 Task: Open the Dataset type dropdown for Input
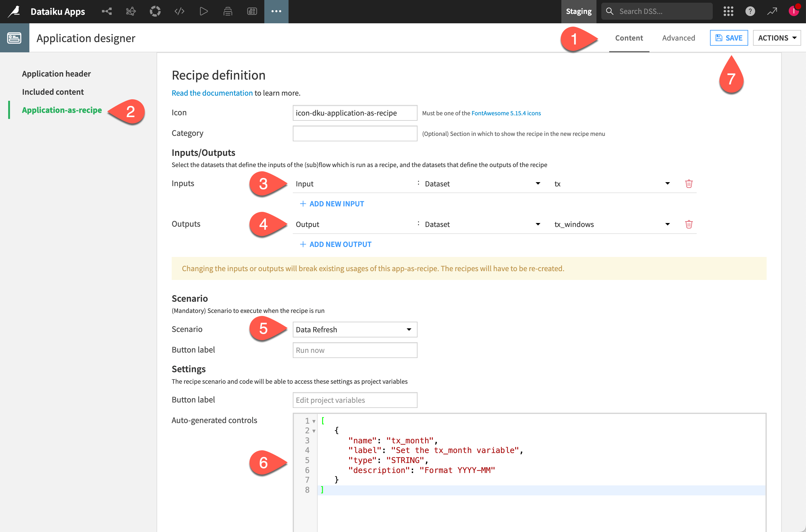(482, 184)
